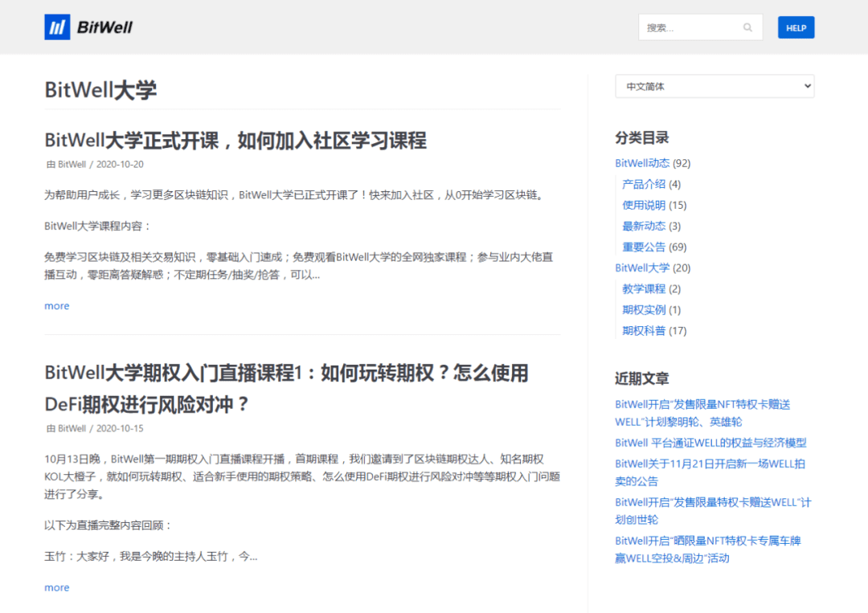Open the 重要公告 (69) category

tap(644, 247)
